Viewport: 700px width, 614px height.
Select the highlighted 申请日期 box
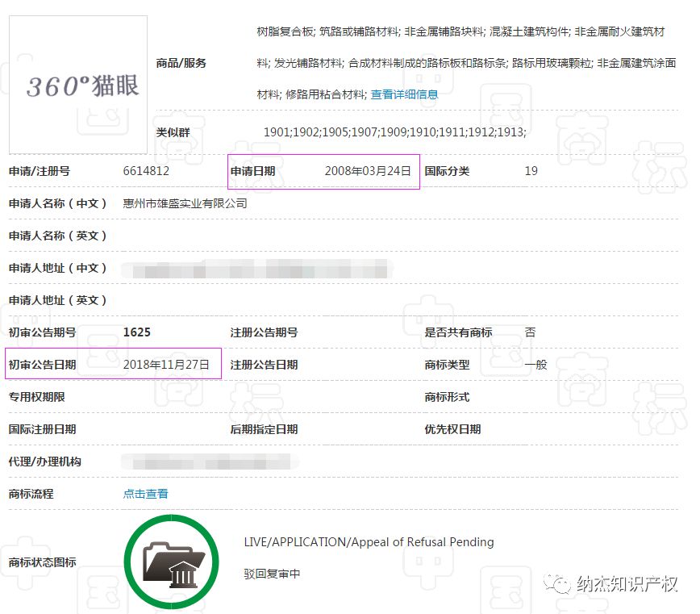click(x=323, y=170)
